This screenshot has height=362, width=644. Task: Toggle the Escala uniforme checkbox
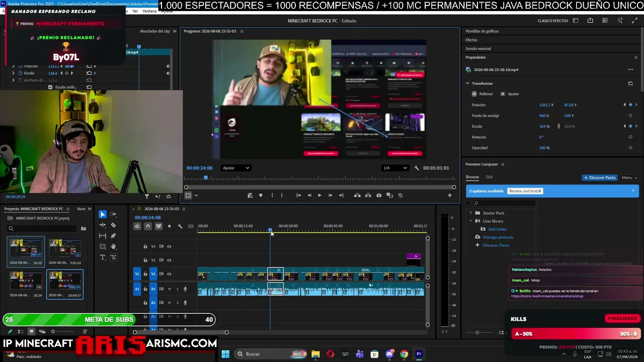50,87
